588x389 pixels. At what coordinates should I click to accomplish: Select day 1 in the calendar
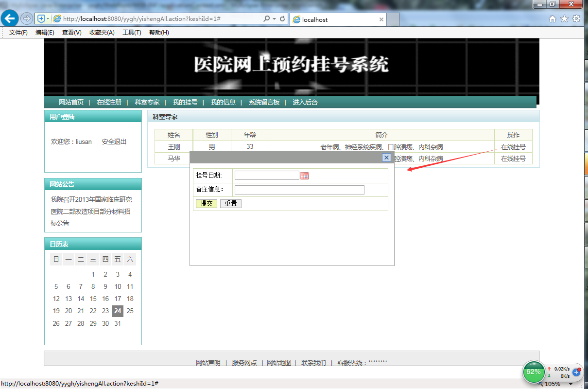click(x=93, y=274)
